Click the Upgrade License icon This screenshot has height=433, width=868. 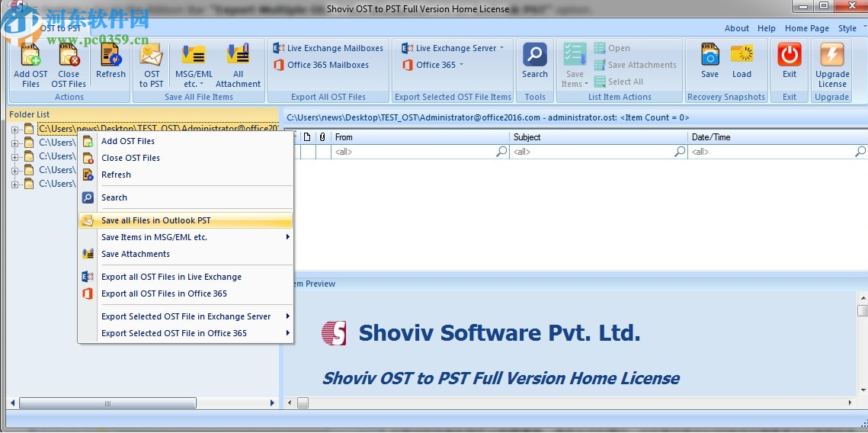[x=832, y=66]
